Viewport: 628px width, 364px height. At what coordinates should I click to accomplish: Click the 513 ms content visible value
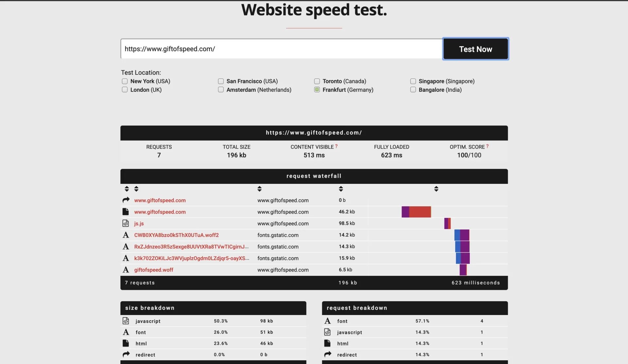(x=314, y=155)
